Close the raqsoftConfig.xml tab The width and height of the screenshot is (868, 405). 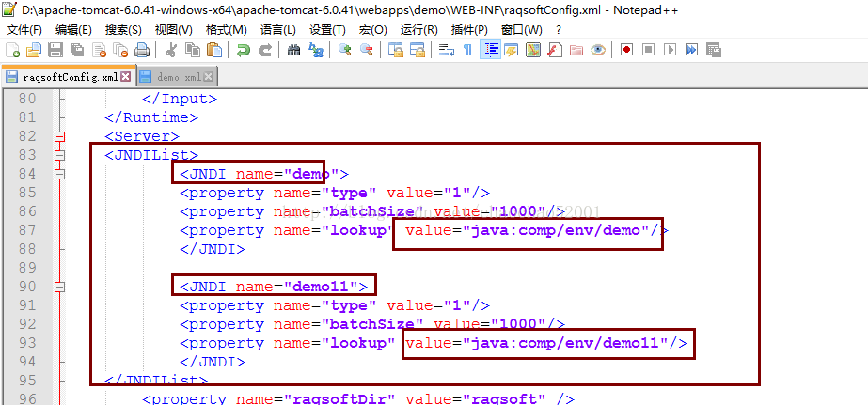click(127, 77)
